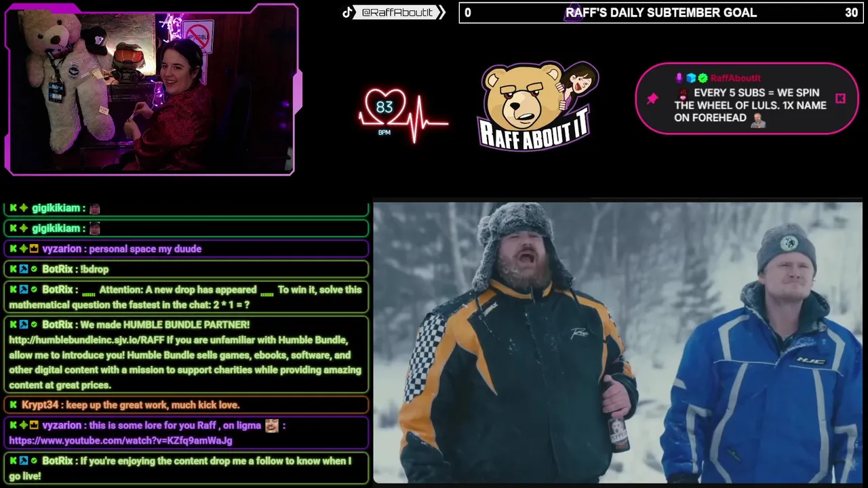Click the @RaffAboutIt handle at top
The width and height of the screenshot is (868, 488).
[x=397, y=12]
